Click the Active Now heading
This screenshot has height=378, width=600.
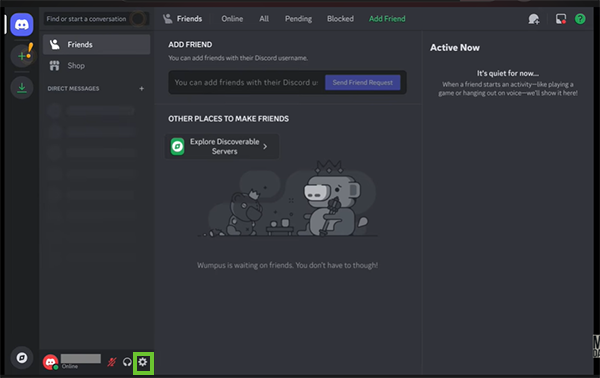click(455, 47)
